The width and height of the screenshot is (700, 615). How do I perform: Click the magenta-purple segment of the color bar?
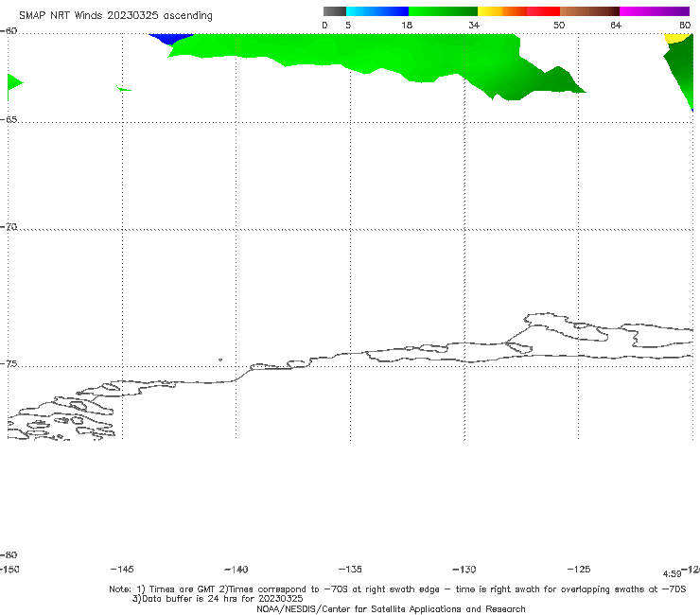(x=655, y=11)
